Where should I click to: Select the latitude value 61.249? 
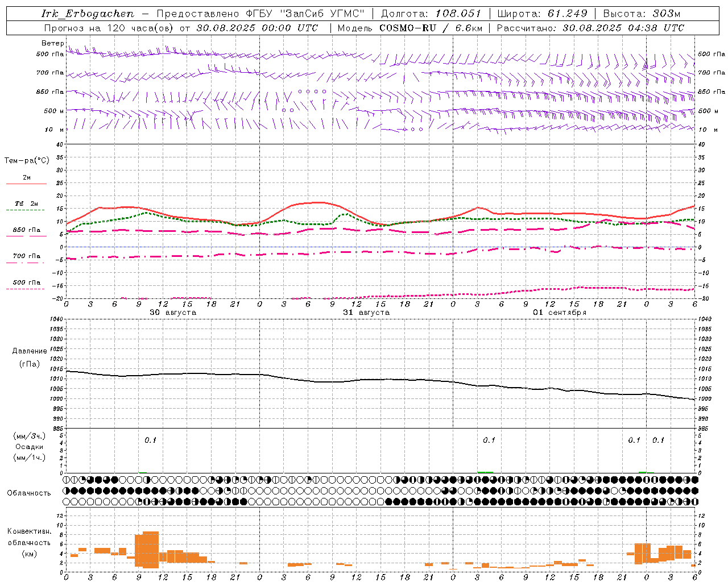[x=568, y=14]
